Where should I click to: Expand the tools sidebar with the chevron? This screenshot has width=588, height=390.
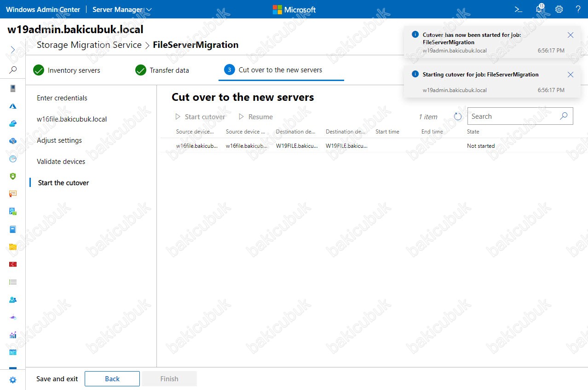13,50
